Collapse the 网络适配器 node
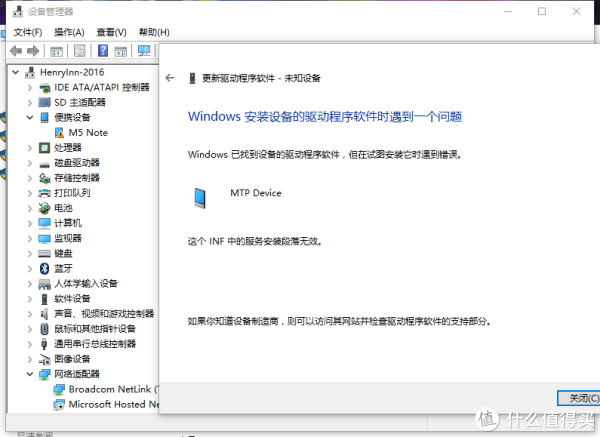This screenshot has width=600, height=437. click(x=30, y=374)
